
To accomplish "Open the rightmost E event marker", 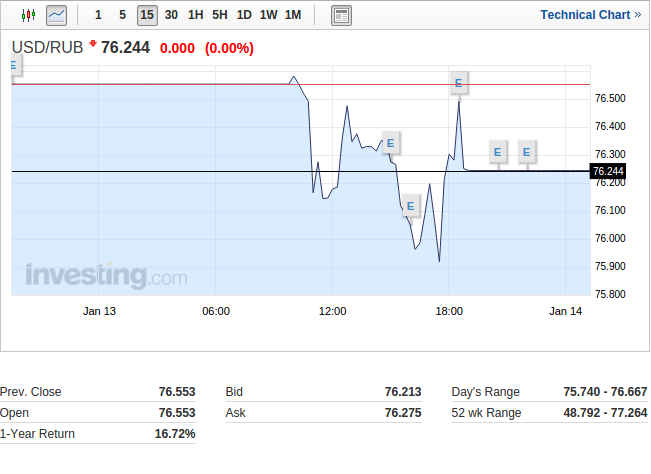I will [x=527, y=152].
